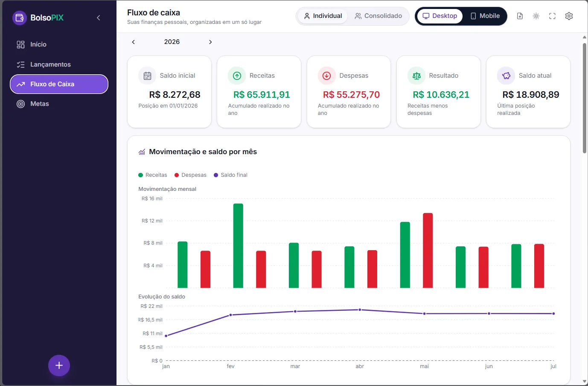588x386 pixels.
Task: Open the Metas page
Action: tap(59, 104)
